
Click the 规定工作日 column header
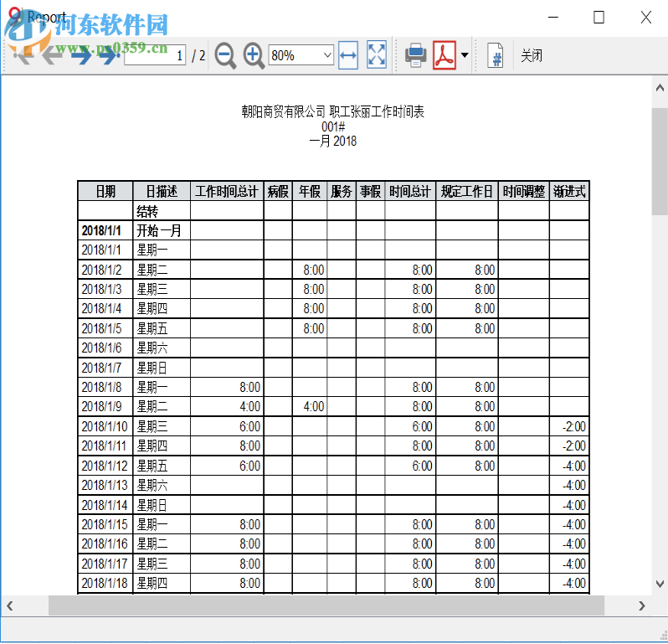tap(466, 191)
